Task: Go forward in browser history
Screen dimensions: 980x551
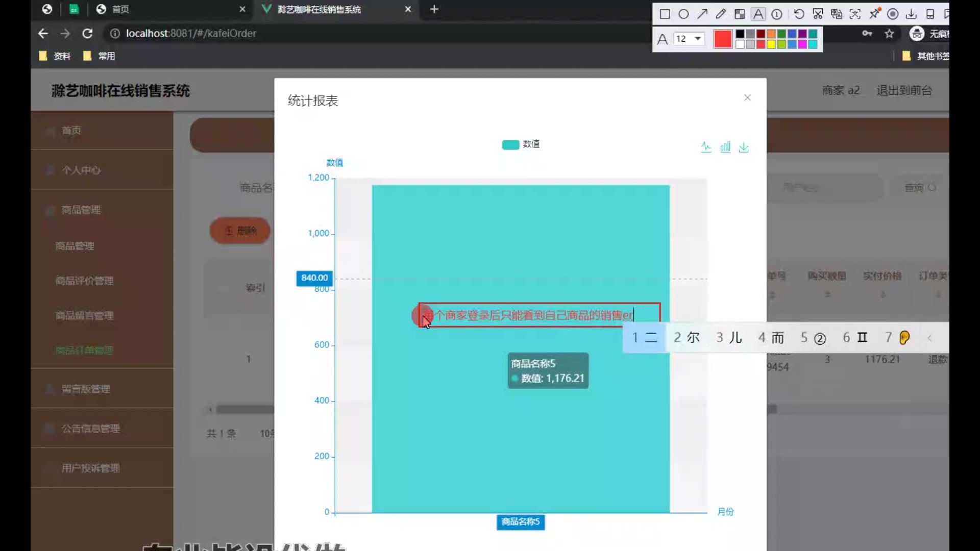Action: pyautogui.click(x=65, y=34)
